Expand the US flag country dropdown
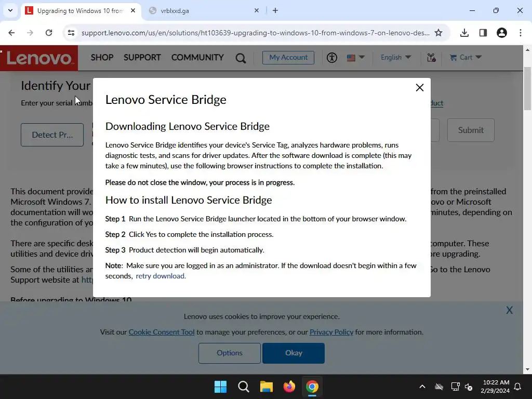 click(x=355, y=57)
